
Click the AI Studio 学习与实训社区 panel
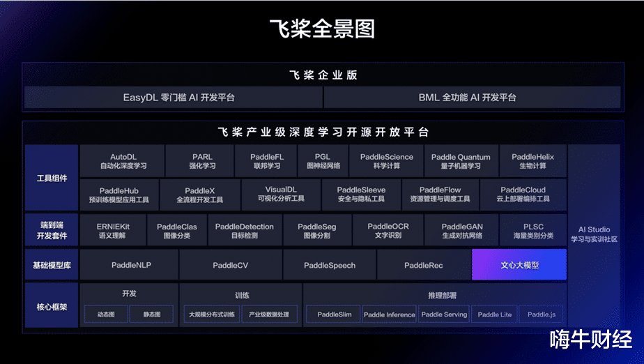(x=594, y=235)
